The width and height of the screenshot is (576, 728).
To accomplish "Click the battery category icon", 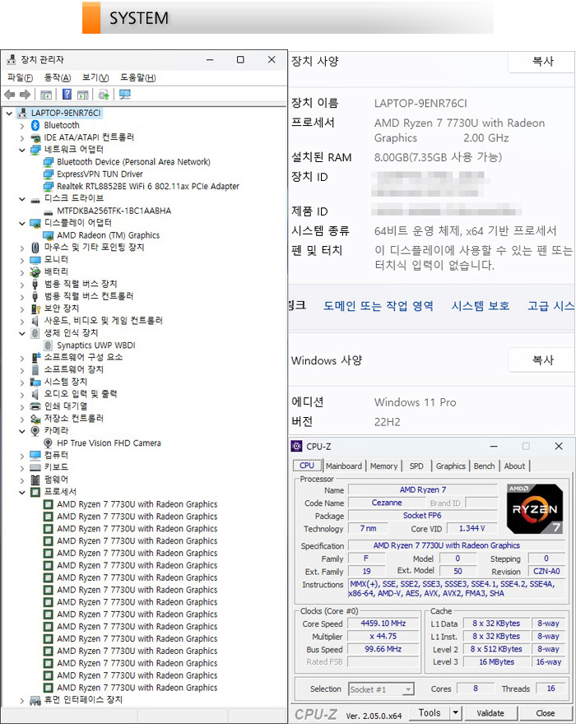I will click(x=35, y=271).
